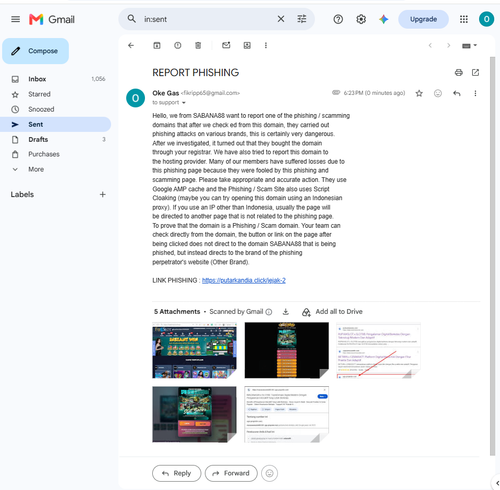Click the Gmail logo
Screen dimensions: 500x490
tap(52, 19)
